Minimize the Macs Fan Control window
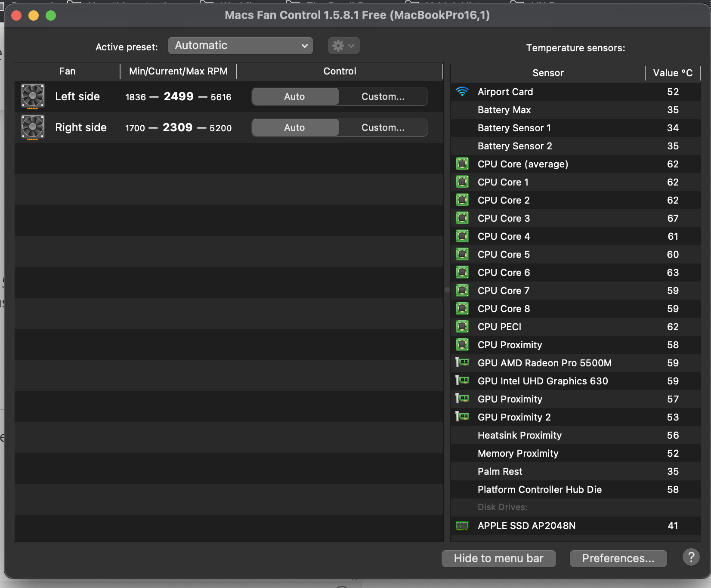Screen dimensions: 711x588 click(34, 15)
